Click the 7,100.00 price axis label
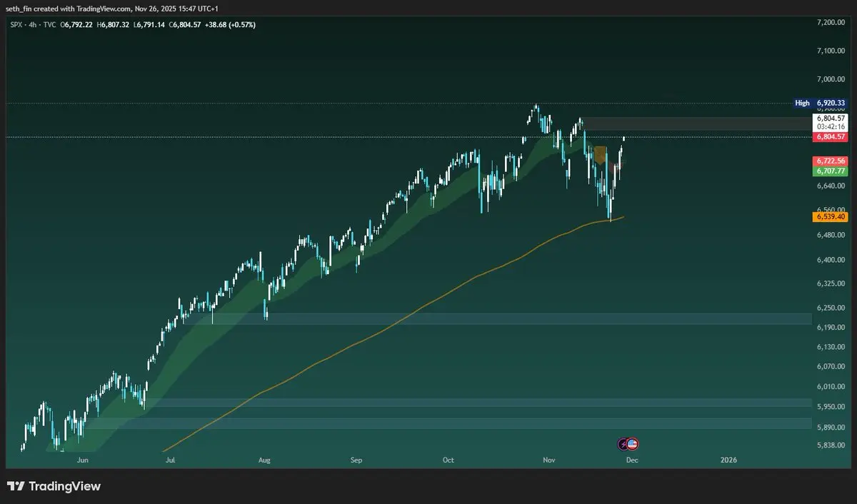 point(831,51)
